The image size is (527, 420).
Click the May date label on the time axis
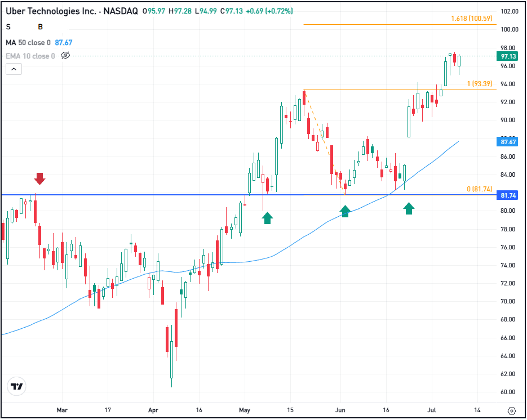(245, 410)
